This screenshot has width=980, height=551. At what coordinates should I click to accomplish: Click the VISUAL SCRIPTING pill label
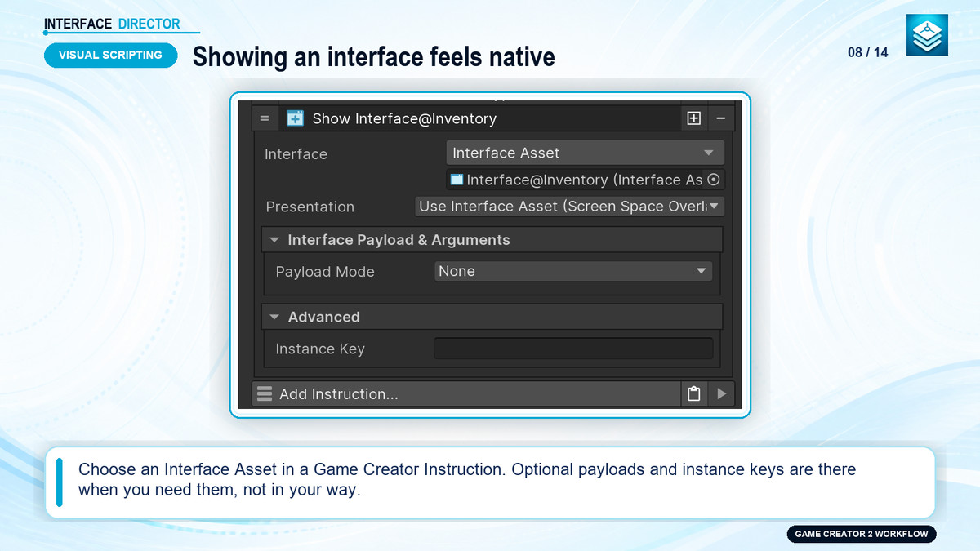pyautogui.click(x=110, y=55)
